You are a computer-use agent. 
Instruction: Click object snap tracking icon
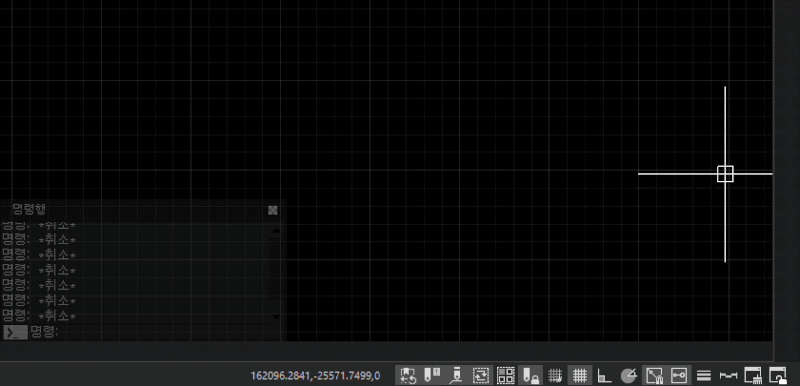679,376
